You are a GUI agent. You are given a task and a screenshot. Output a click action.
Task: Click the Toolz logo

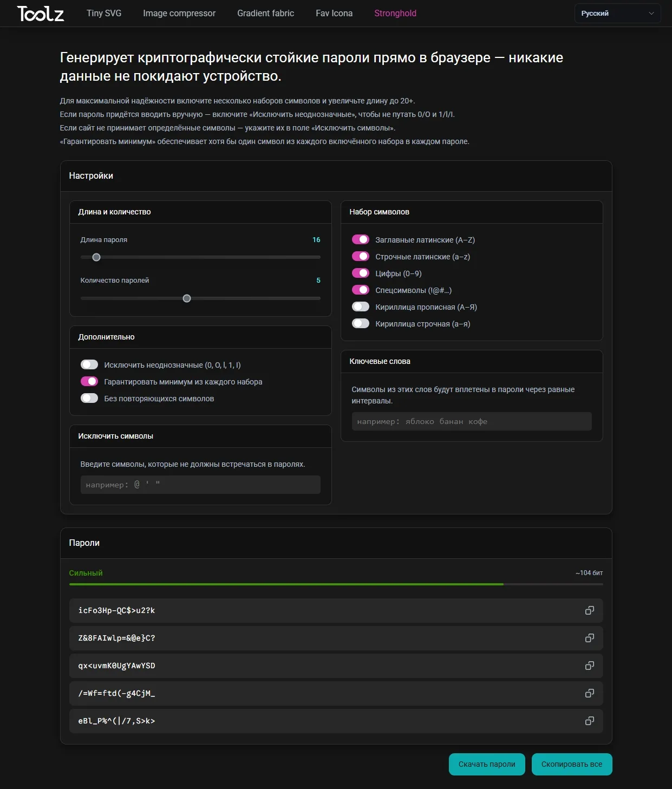41,14
